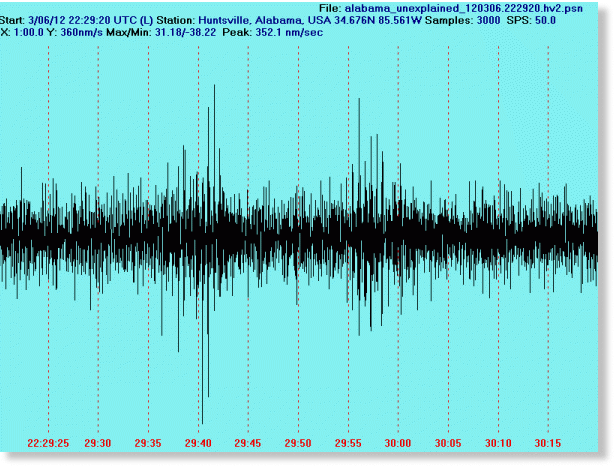The height and width of the screenshot is (468, 614).
Task: Click the SPS value 50.0
Action: click(x=545, y=20)
